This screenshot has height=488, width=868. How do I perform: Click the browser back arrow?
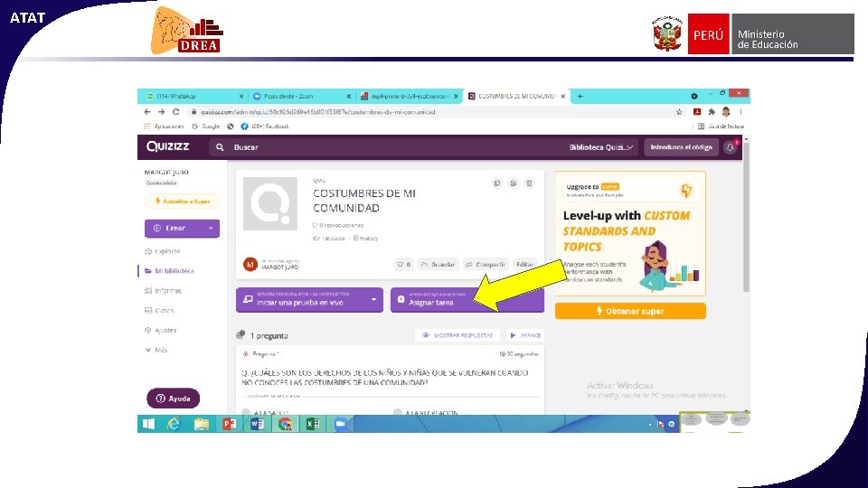coord(147,112)
